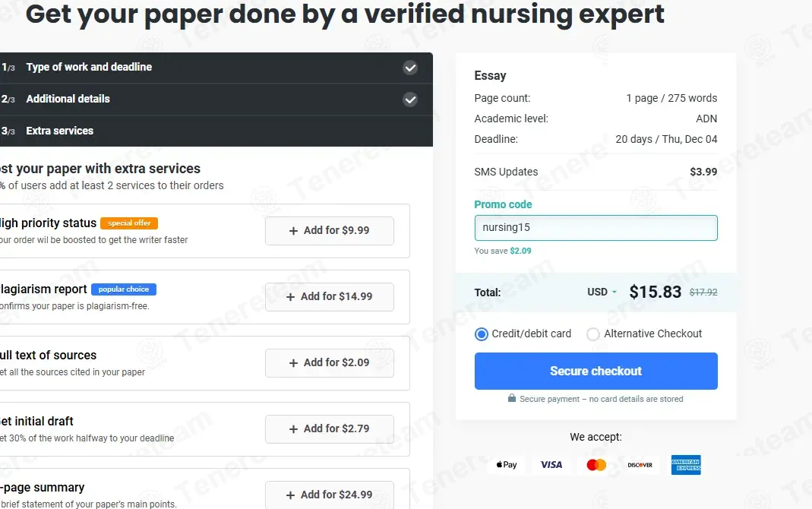Click the Discover card icon

(x=640, y=465)
